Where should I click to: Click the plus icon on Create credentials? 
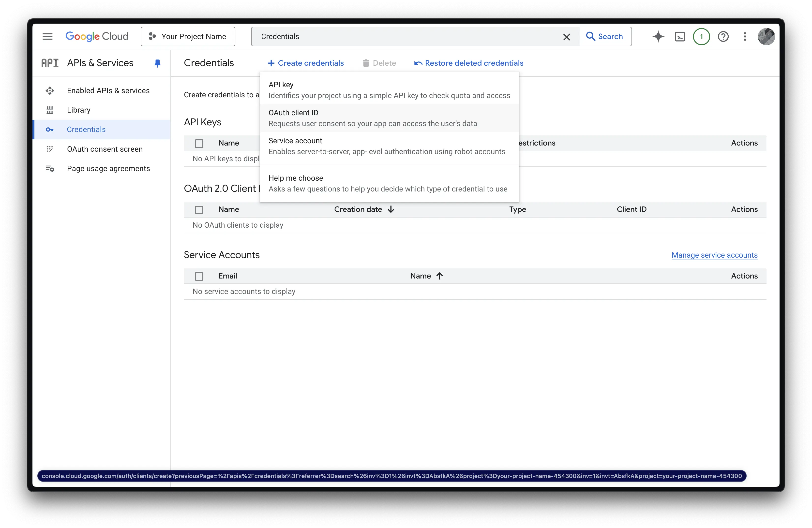(x=271, y=63)
